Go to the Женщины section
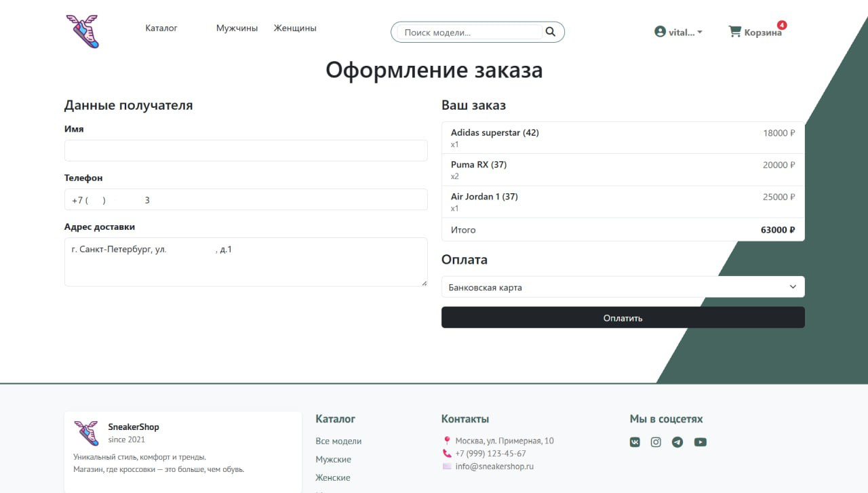868x493 pixels. [x=295, y=28]
